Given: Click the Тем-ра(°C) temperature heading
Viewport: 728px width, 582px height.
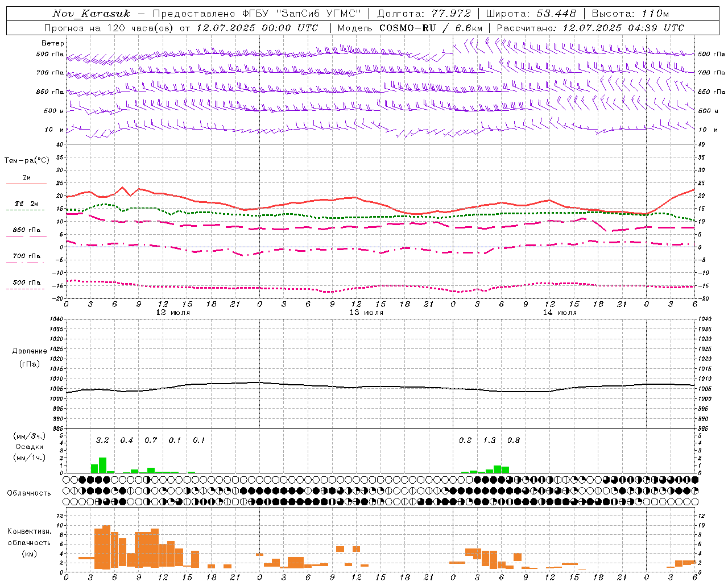Looking at the screenshot, I should pos(27,161).
